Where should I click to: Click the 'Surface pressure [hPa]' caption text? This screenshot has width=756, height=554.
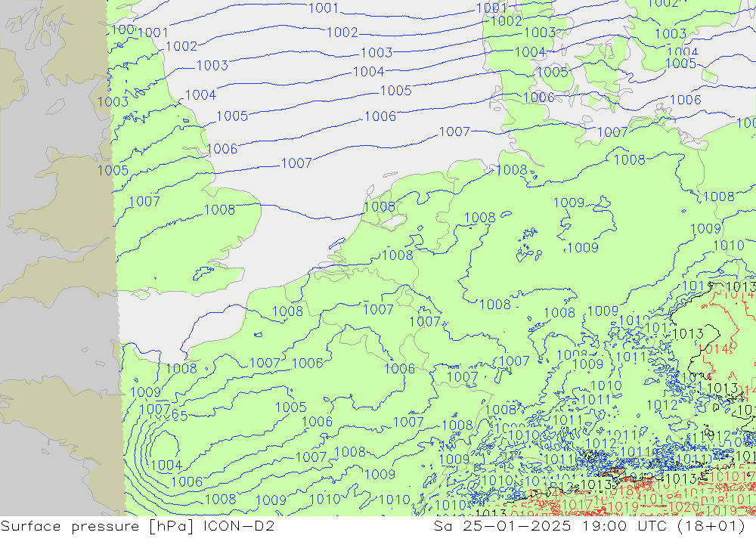tap(98, 526)
